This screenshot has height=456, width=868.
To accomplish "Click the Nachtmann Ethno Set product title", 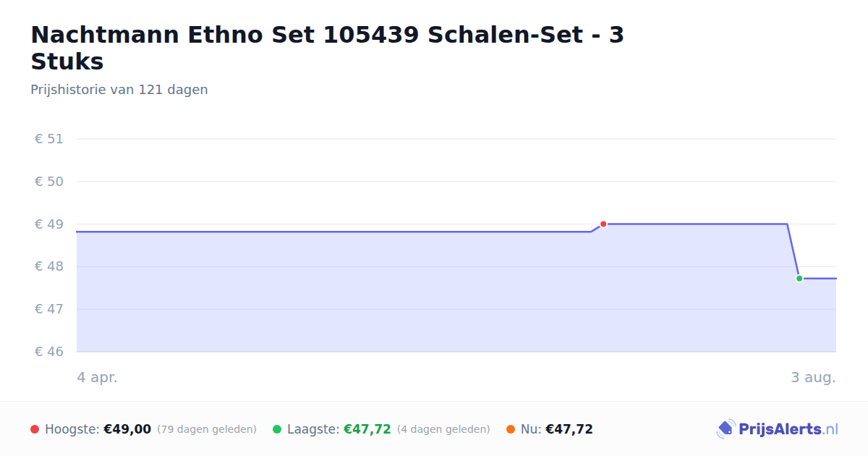I will tap(328, 48).
